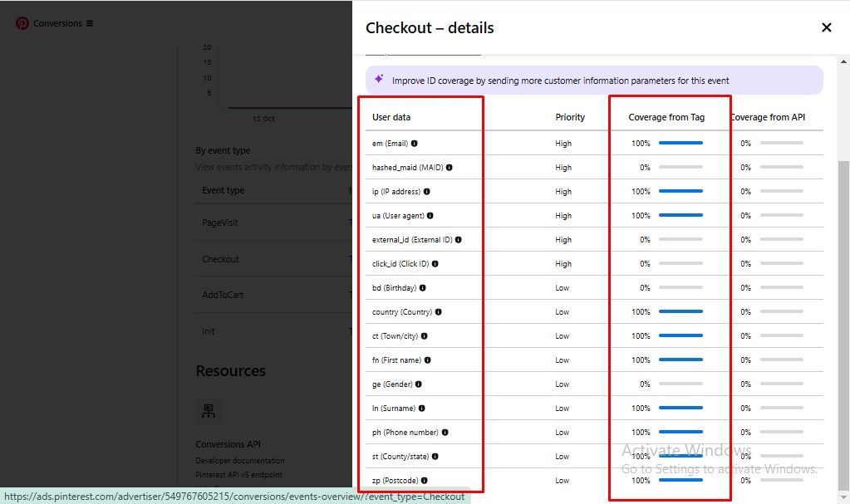This screenshot has height=504, width=850.
Task: Open info tooltip for ua (User agent)
Action: click(430, 216)
